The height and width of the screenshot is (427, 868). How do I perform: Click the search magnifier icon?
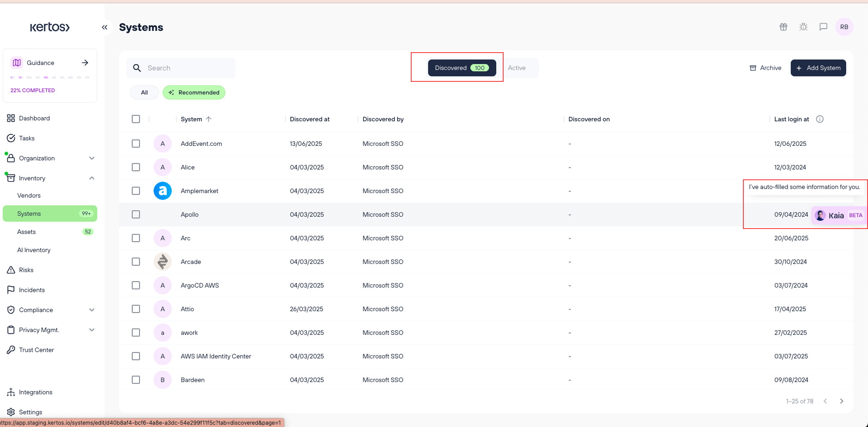137,68
